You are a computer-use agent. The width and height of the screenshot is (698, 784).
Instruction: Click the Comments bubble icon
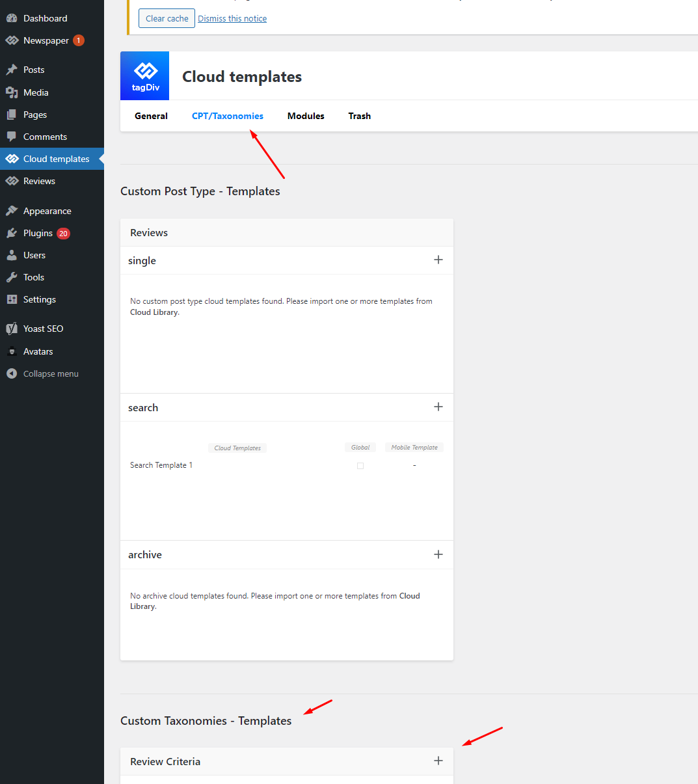[12, 137]
